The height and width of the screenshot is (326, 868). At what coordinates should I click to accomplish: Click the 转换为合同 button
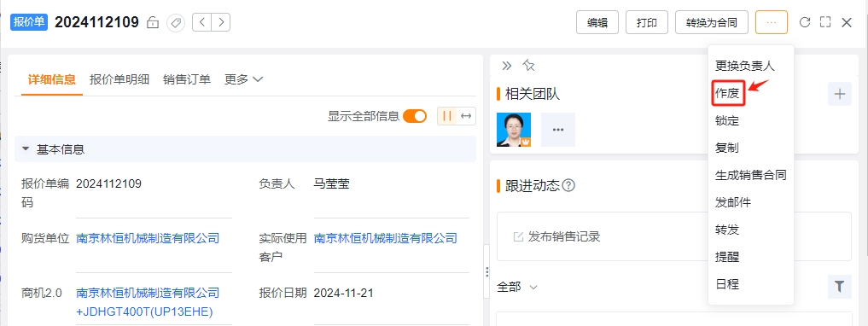tap(712, 23)
